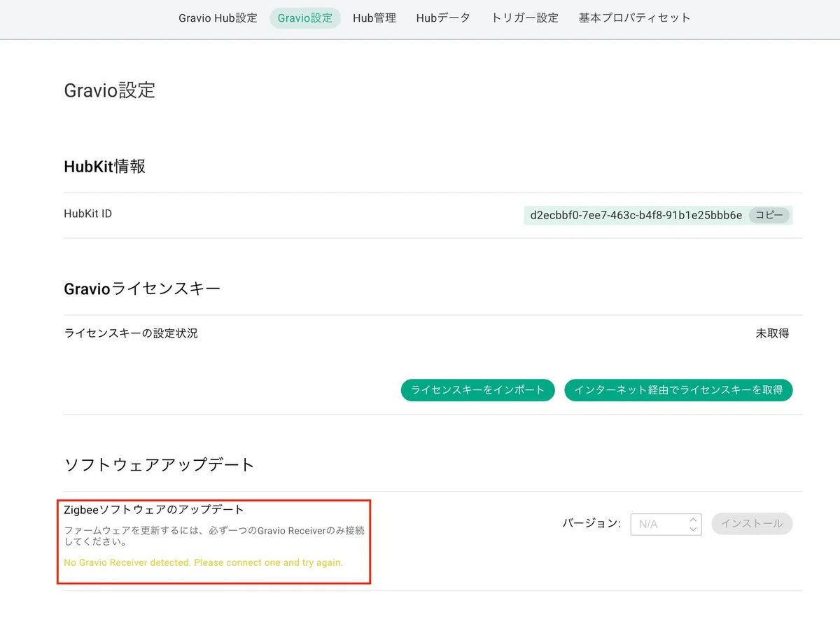Click the ファームウェアを更新するには instruction text
This screenshot has width=840, height=631.
(x=214, y=536)
